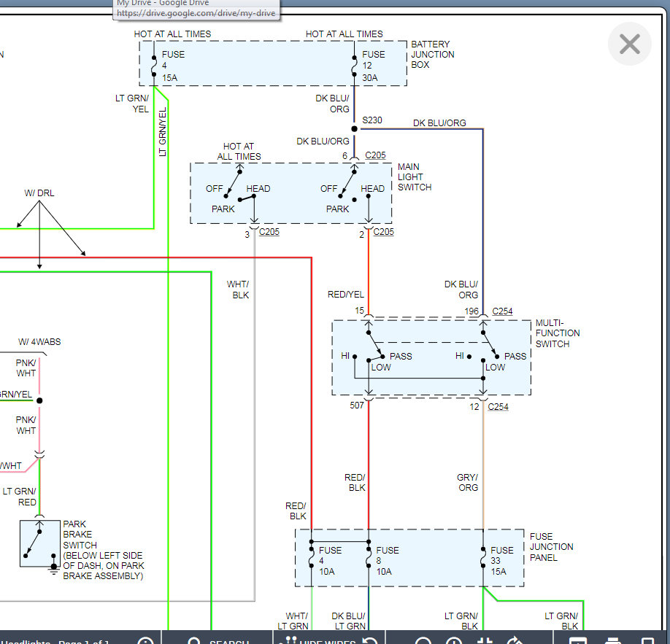
Task: Click the reset arrow beside Hide Wires
Action: (x=370, y=641)
